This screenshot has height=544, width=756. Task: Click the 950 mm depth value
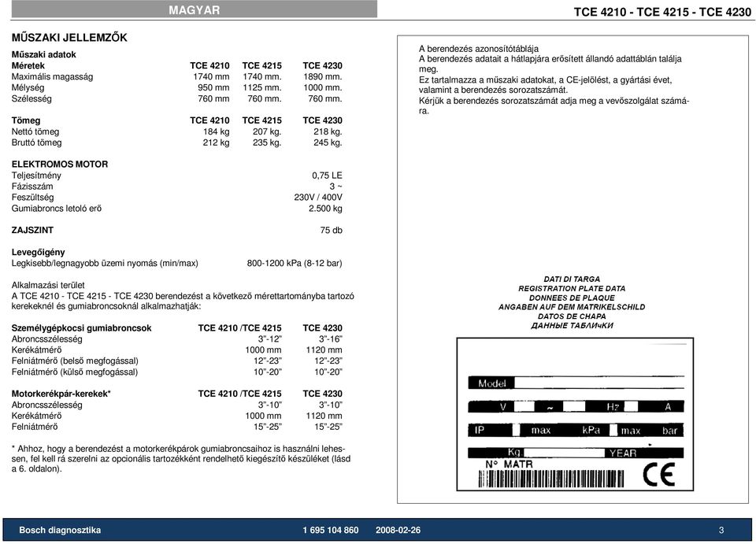click(213, 87)
